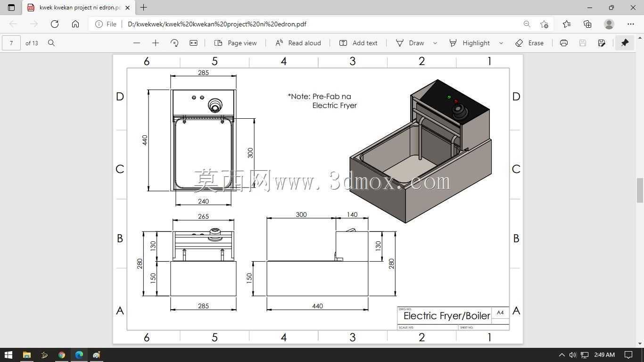The height and width of the screenshot is (362, 644).
Task: Activate the Draw tool
Action: coord(410,43)
